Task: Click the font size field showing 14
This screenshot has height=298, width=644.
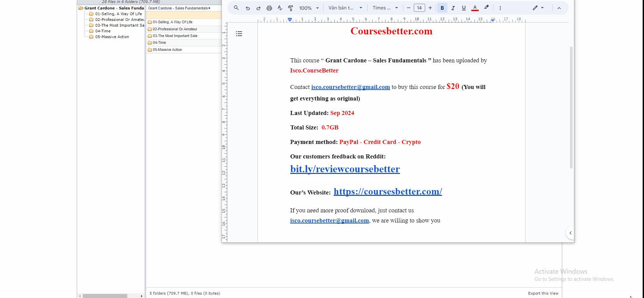Action: [419, 8]
